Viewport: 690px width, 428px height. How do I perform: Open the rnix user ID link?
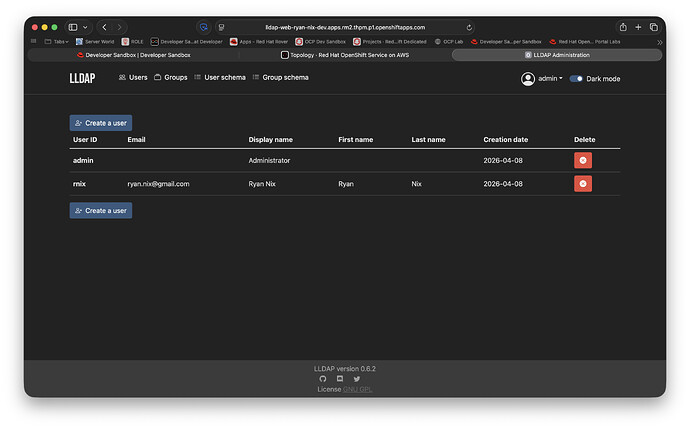(x=79, y=184)
